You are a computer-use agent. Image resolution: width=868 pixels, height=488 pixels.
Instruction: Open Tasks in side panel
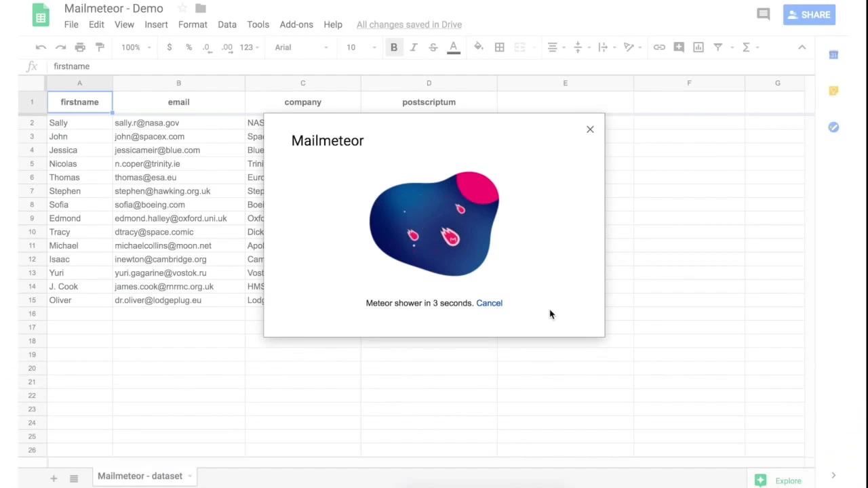(833, 127)
